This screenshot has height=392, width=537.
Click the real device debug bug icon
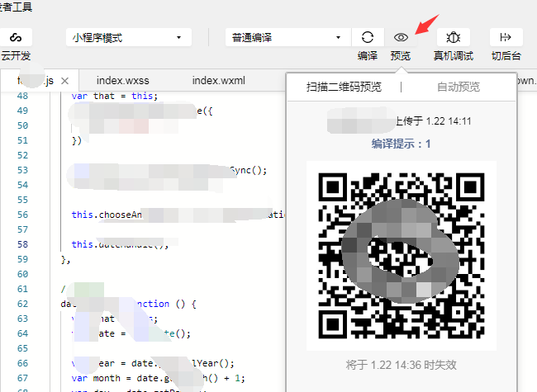tap(453, 37)
